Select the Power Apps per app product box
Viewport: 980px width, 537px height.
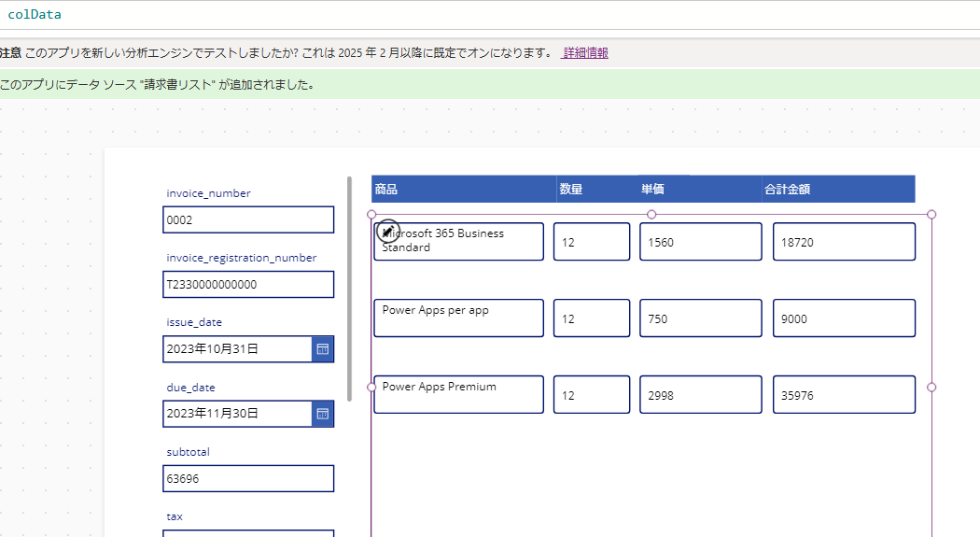coord(459,318)
